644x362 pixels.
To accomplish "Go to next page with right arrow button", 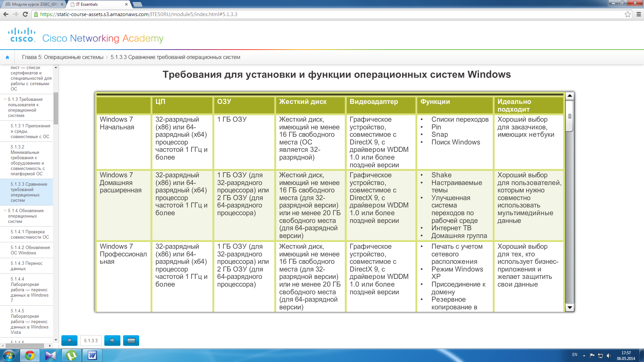I will 112,341.
